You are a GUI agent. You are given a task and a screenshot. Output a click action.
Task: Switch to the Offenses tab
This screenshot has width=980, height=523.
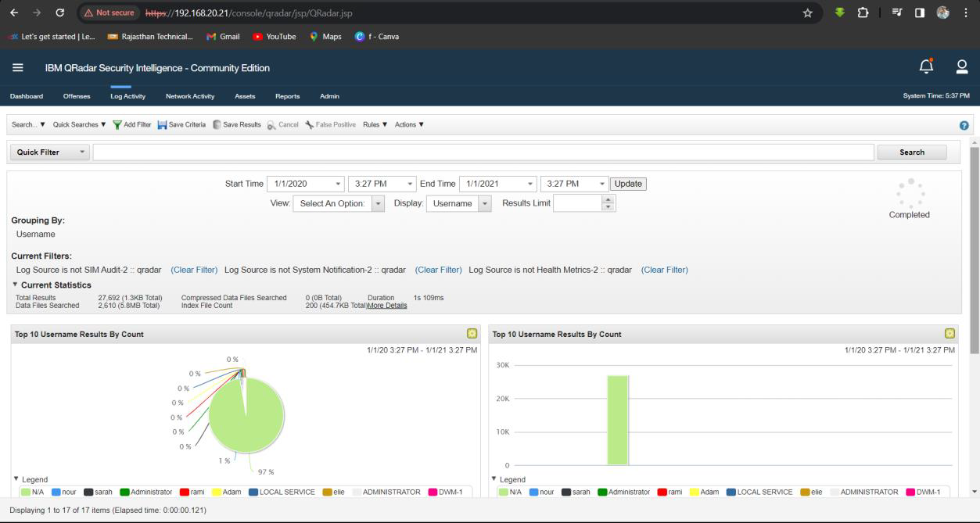77,96
